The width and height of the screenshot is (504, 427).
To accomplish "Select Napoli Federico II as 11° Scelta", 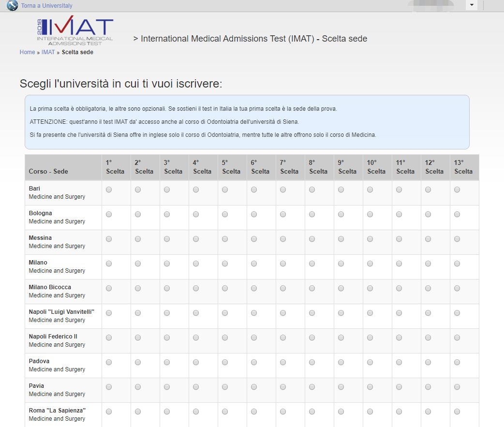I will (399, 338).
